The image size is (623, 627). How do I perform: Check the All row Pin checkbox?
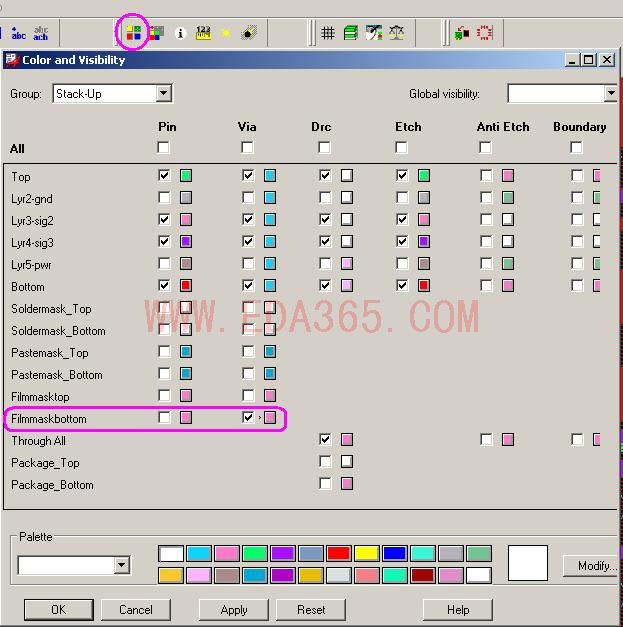tap(163, 148)
